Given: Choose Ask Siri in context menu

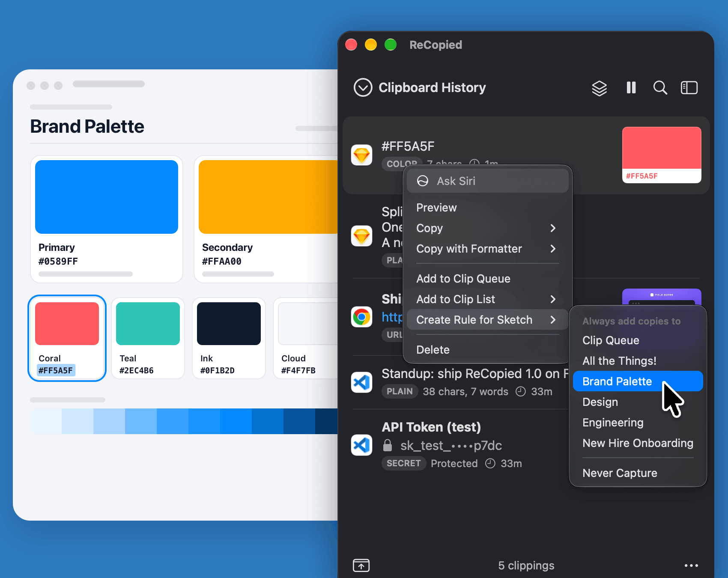Looking at the screenshot, I should coord(487,181).
